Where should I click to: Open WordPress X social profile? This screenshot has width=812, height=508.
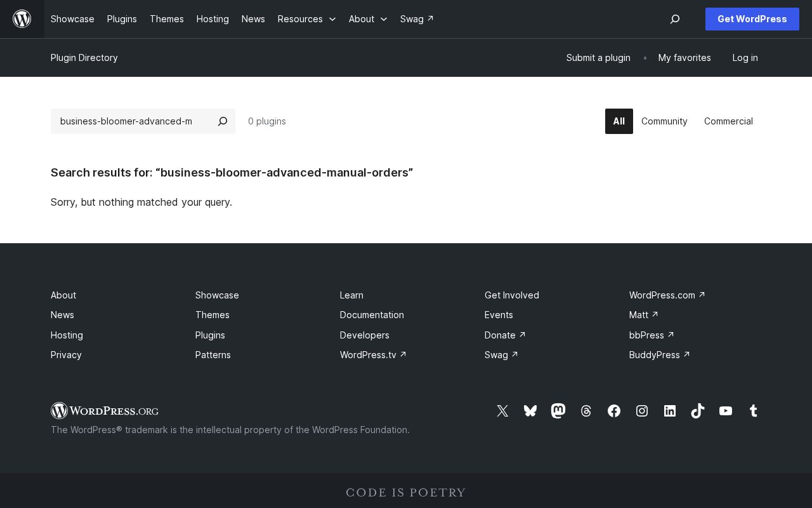click(x=502, y=411)
